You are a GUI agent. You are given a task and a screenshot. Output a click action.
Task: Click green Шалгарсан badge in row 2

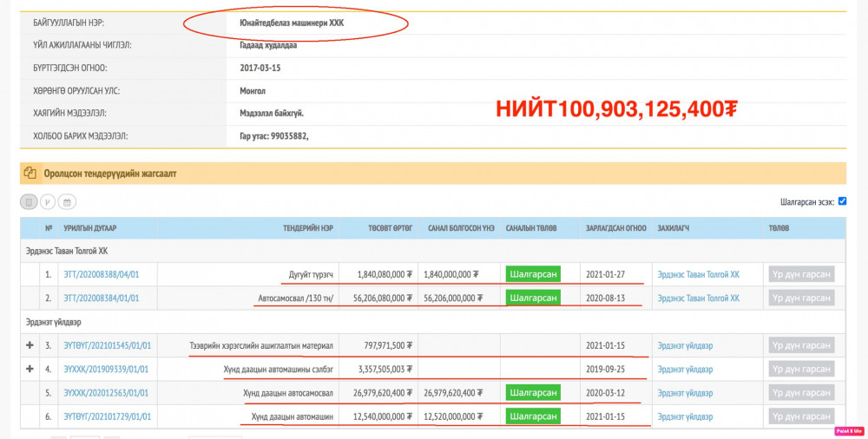pos(533,298)
